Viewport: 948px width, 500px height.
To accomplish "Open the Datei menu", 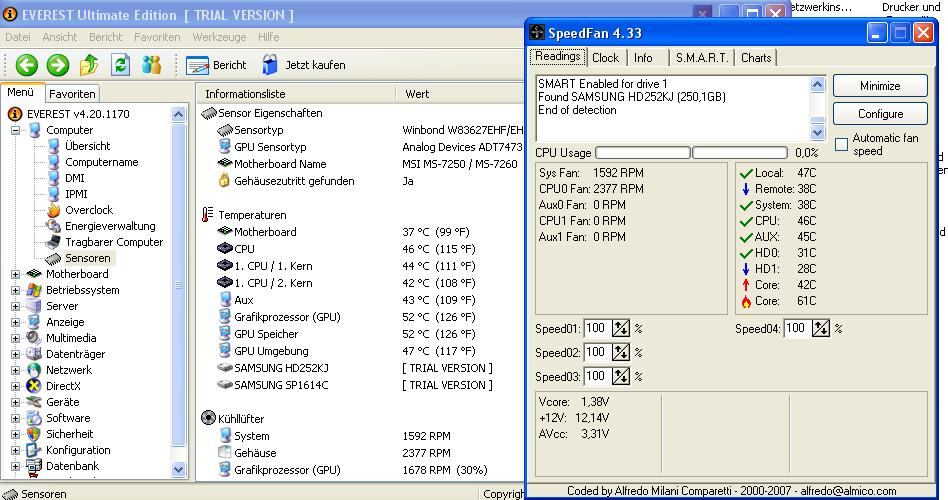I will point(18,37).
